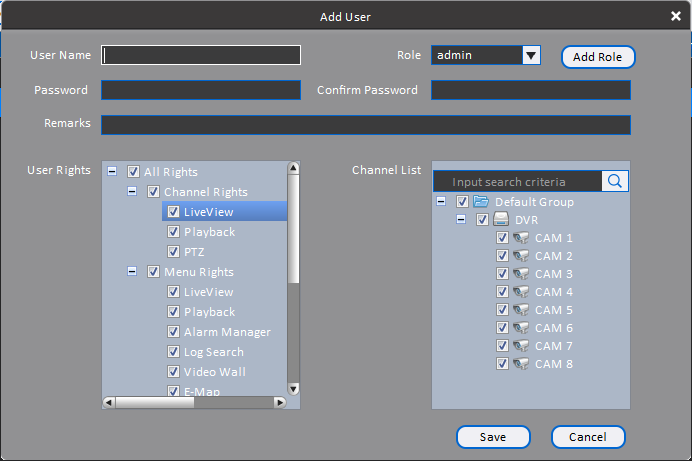692x461 pixels.
Task: Toggle the PTZ channel right checkbox
Action: (x=173, y=251)
